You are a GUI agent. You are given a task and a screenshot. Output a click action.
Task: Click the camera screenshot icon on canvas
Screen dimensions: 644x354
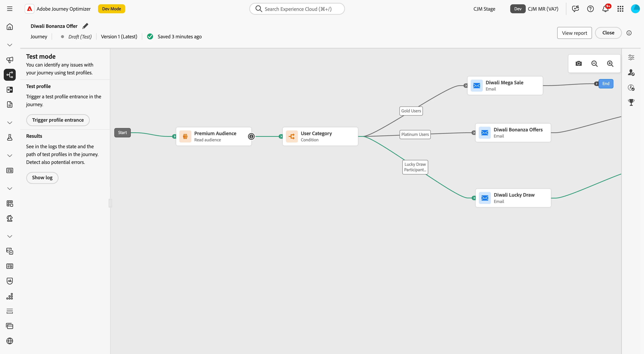(x=579, y=64)
